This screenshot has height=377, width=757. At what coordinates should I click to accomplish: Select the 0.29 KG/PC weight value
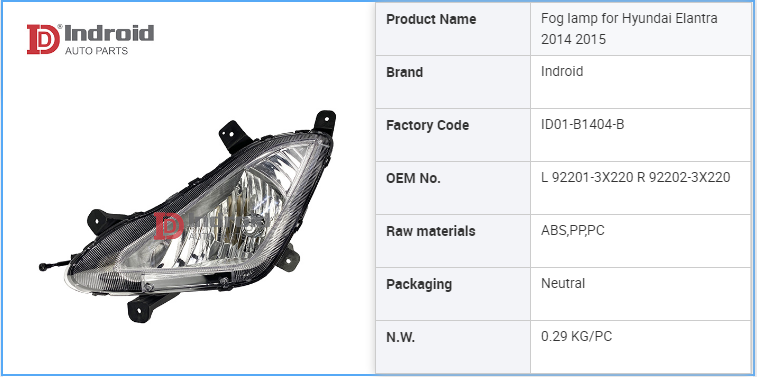click(x=576, y=336)
